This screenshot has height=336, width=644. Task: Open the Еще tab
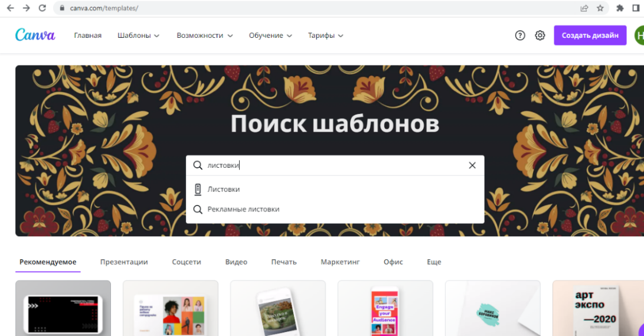434,262
